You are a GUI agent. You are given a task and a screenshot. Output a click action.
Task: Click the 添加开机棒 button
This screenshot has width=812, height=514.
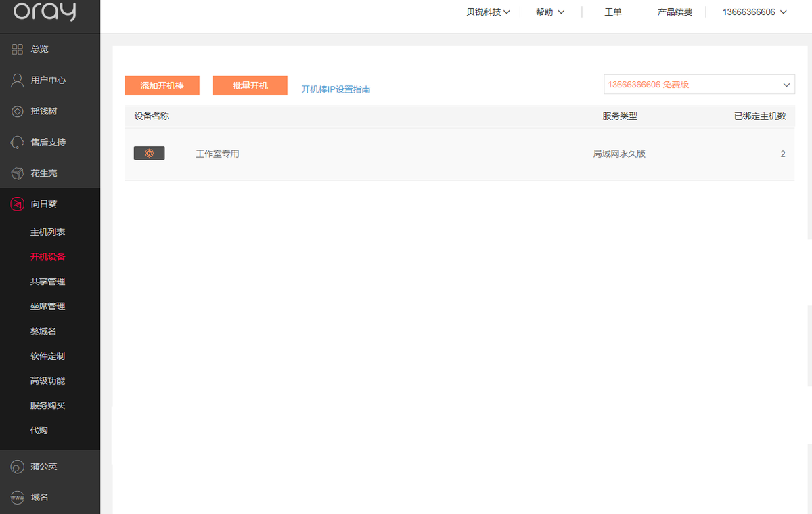click(x=162, y=86)
